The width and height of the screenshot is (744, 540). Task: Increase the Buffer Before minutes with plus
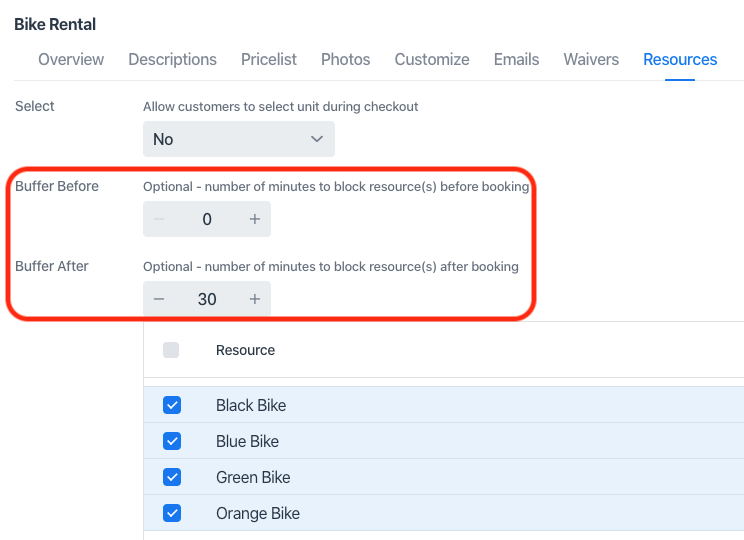click(x=255, y=219)
